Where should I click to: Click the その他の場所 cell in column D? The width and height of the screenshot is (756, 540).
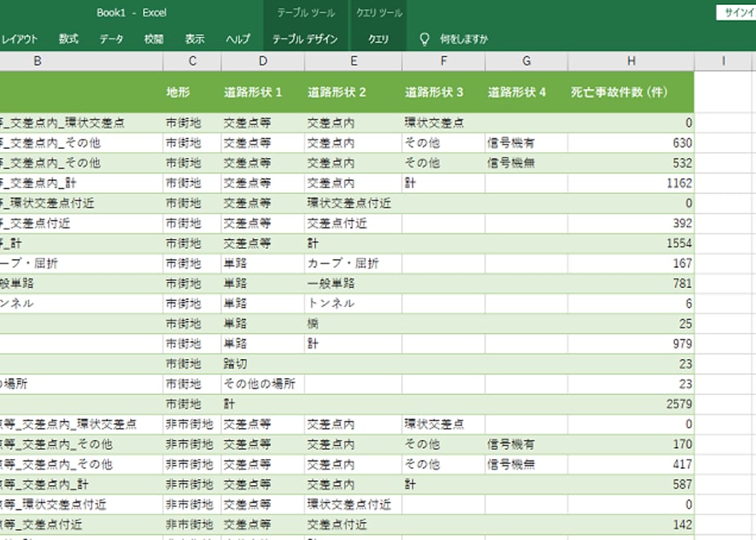pos(263,385)
